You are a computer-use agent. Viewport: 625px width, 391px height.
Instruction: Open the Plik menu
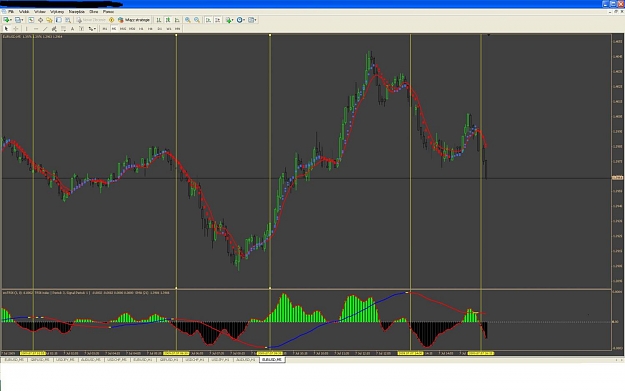(x=11, y=12)
